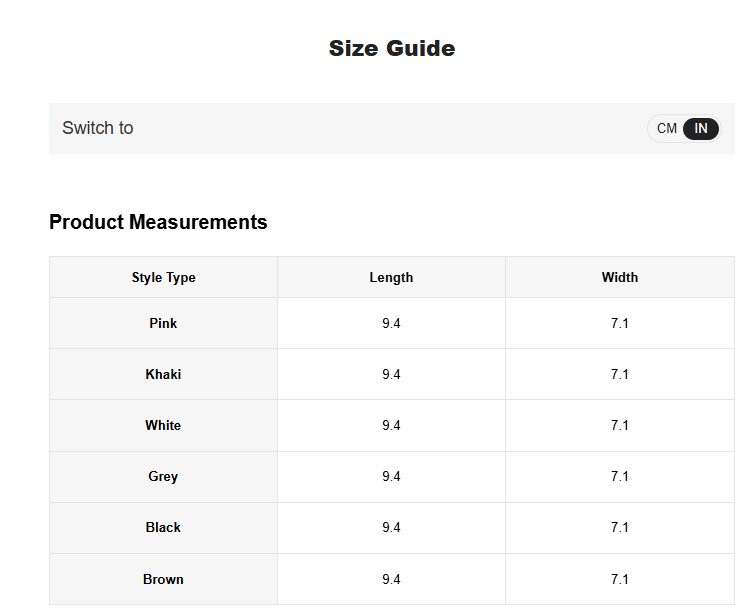Click the 'Switch to' label
Viewport: 750px width, 612px height.
(97, 128)
